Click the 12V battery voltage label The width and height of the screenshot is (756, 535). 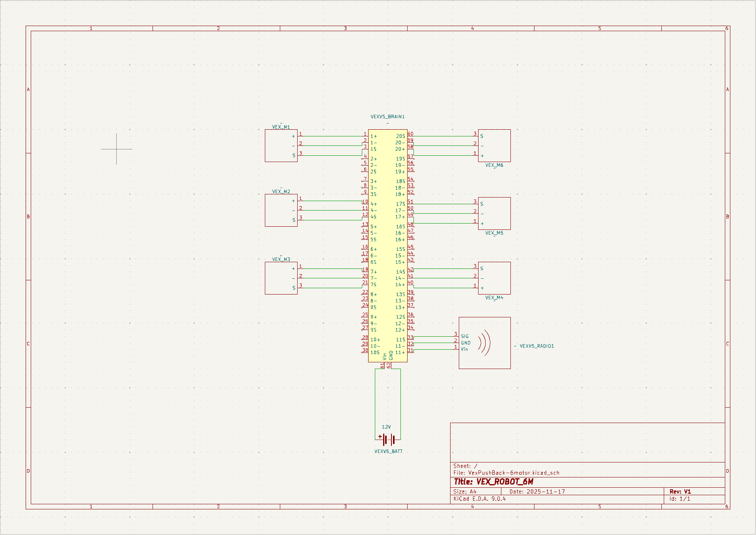pos(386,426)
